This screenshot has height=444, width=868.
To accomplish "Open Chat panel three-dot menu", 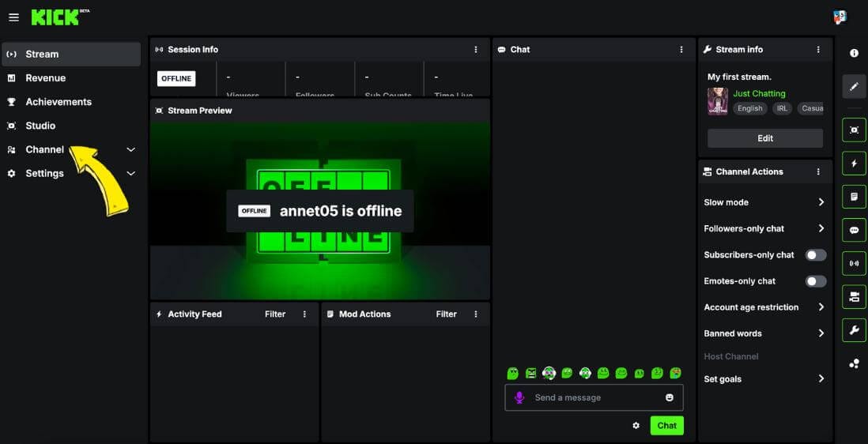I will (x=681, y=49).
